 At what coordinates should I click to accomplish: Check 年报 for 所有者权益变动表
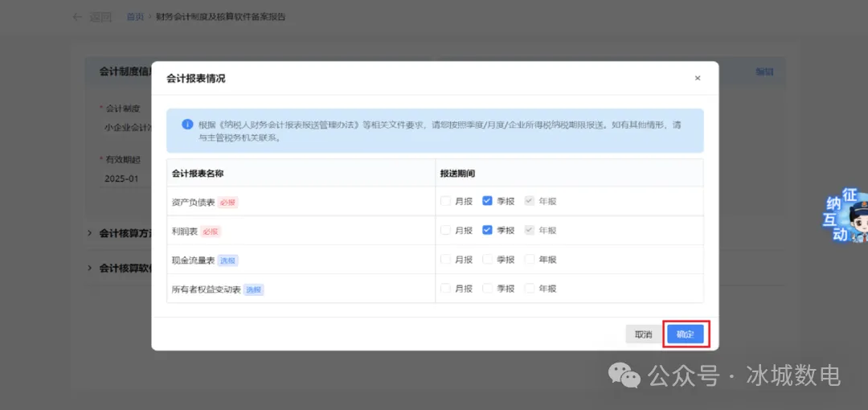(529, 288)
